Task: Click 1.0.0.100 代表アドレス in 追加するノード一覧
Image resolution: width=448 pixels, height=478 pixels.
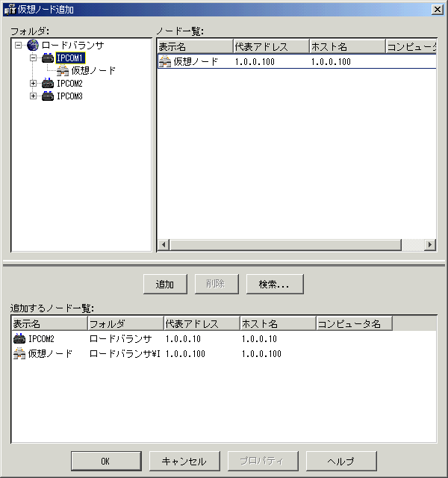Action: [185, 354]
